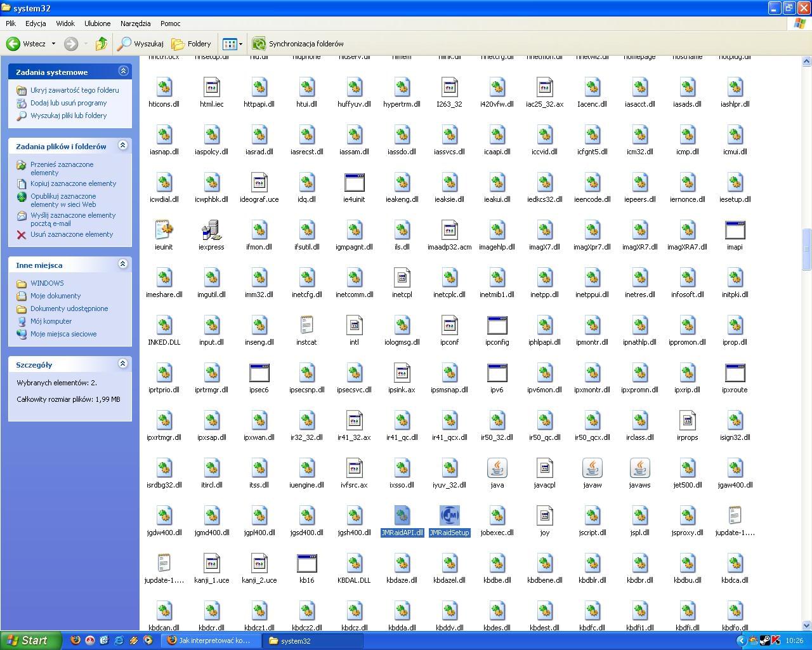Collapse the Szczegóły panel

click(123, 364)
